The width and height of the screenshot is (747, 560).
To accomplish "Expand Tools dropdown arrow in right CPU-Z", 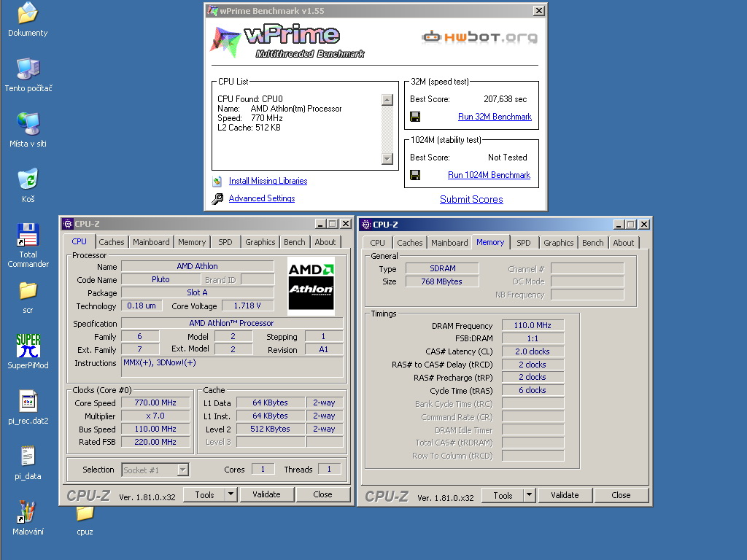I will (529, 495).
